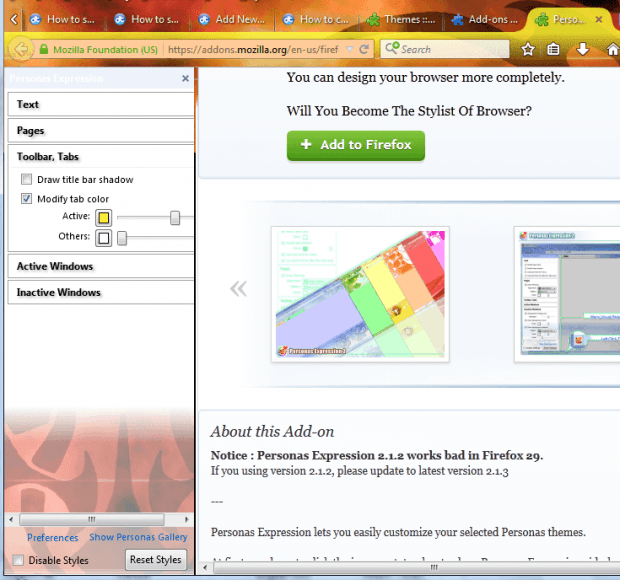Toggle the Disable Styles checkbox
The height and width of the screenshot is (580, 620).
[18, 560]
